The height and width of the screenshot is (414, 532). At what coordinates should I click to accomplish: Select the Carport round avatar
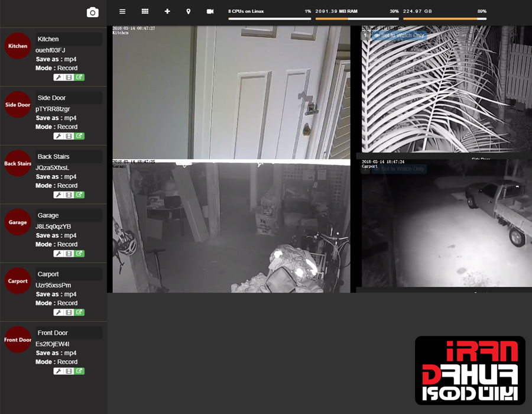tap(18, 281)
